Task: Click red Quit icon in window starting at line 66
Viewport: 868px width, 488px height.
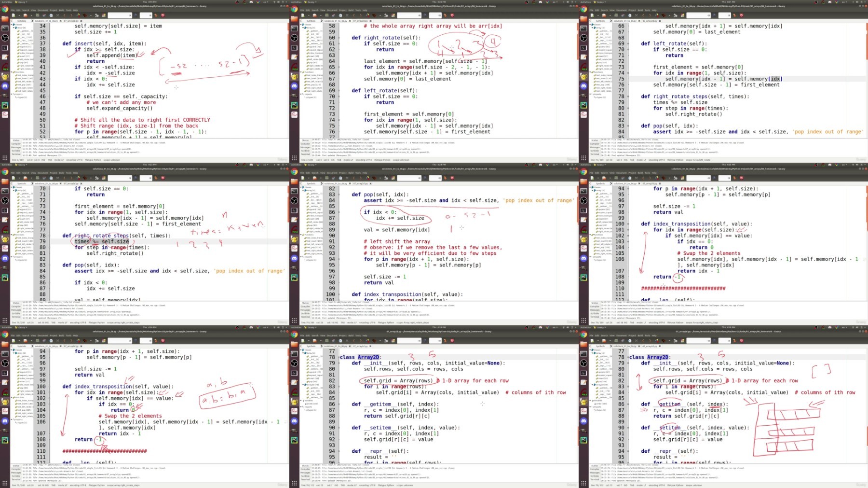Action: pos(741,15)
